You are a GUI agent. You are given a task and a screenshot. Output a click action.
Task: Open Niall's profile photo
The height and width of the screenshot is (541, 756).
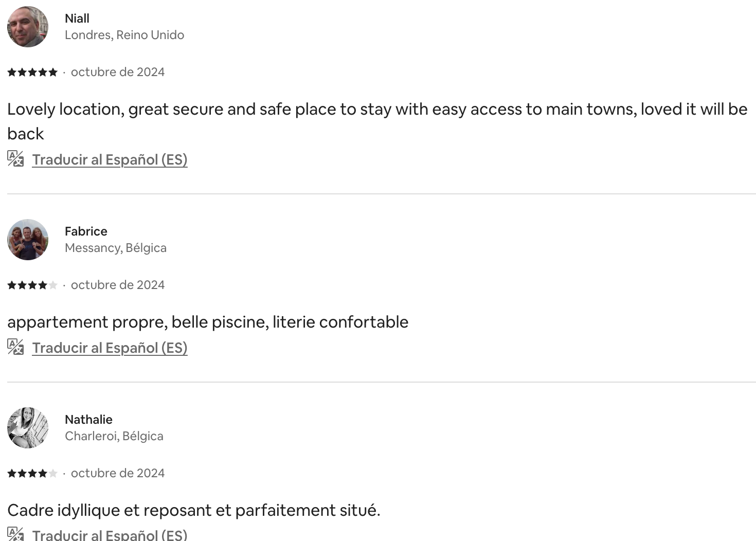28,27
